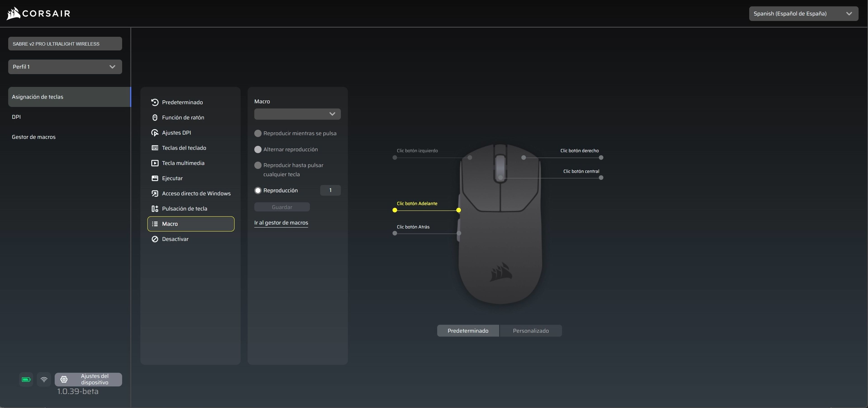Switch to the DPI section
Viewport: 868px width, 408px height.
(x=16, y=117)
